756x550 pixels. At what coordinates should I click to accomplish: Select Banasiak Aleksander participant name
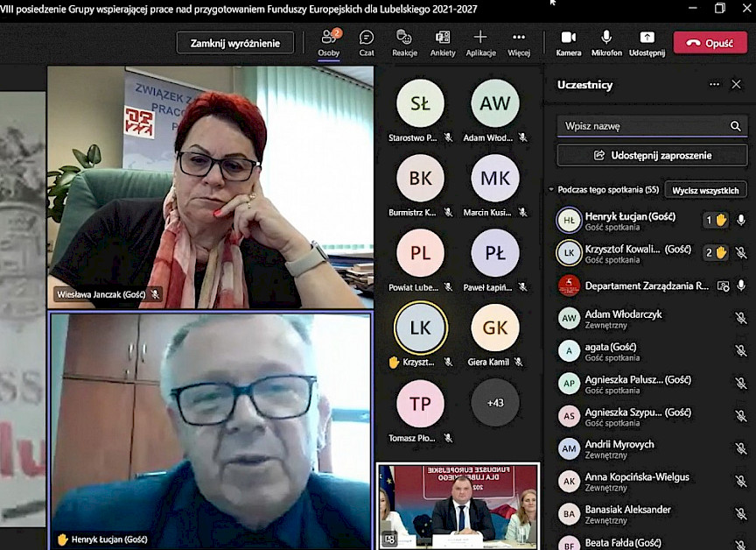(x=627, y=510)
